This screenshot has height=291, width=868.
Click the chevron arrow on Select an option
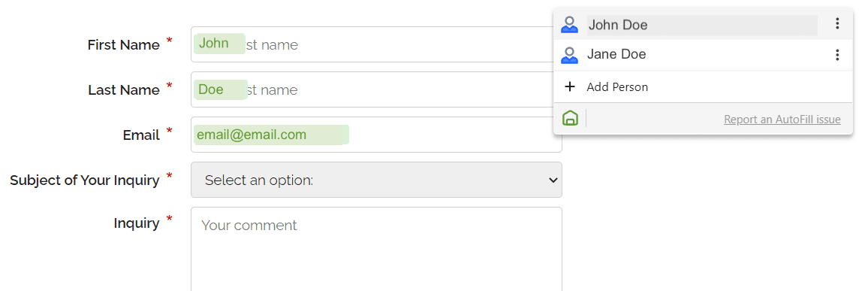click(x=552, y=180)
